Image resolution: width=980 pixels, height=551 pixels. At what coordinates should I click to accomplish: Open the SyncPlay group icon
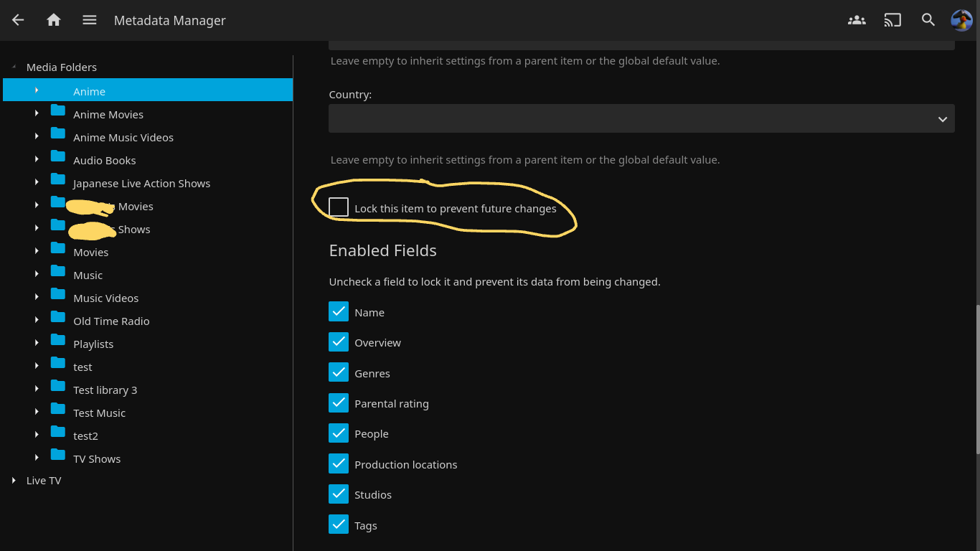pos(857,20)
